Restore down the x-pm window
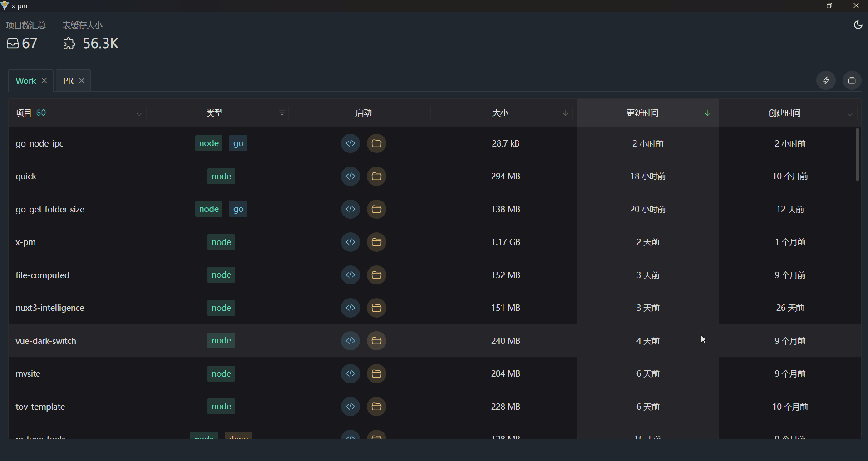868x461 pixels. click(x=829, y=5)
